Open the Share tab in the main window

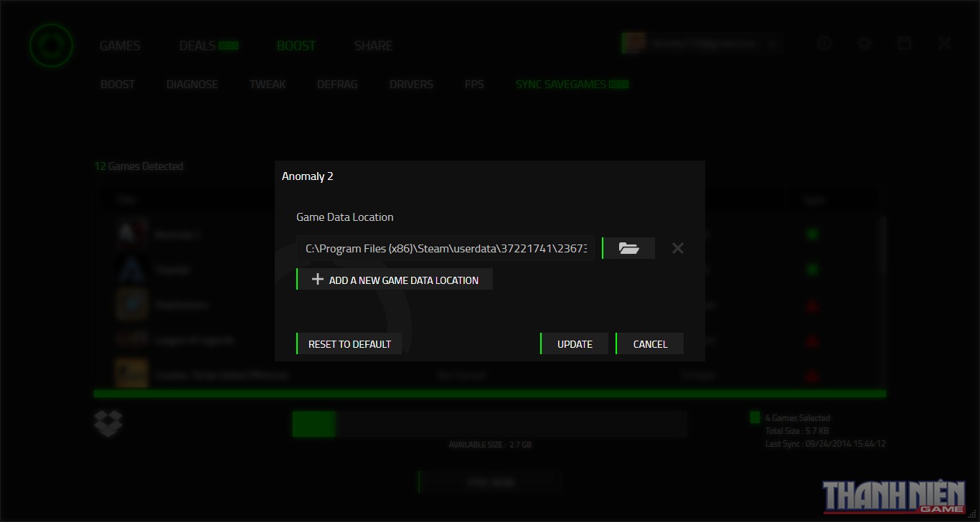[x=373, y=45]
